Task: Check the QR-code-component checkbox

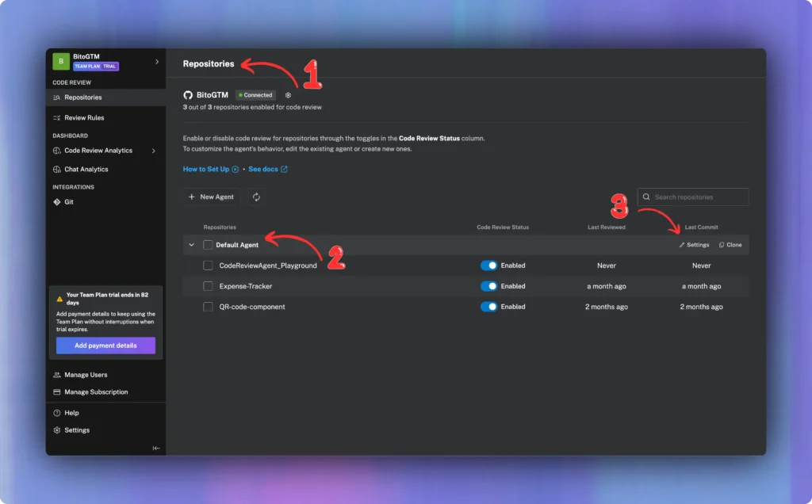Action: pyautogui.click(x=208, y=307)
